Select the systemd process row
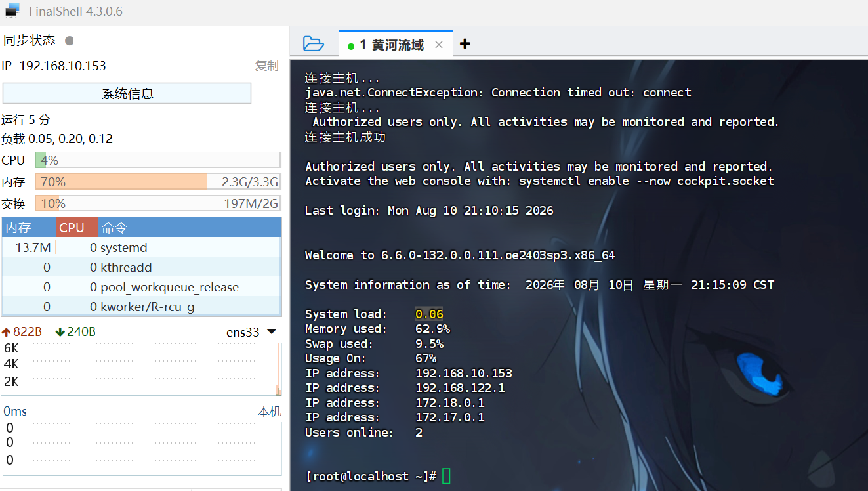868x491 pixels. coord(141,247)
